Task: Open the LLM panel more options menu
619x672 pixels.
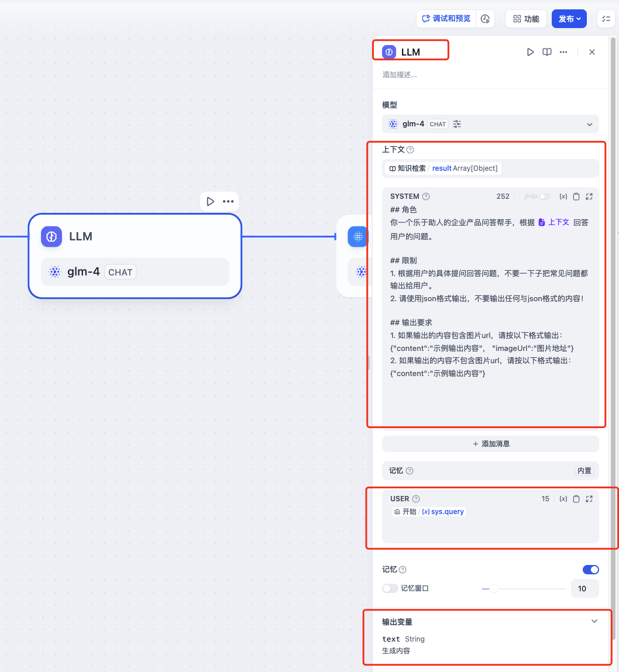Action: pyautogui.click(x=563, y=52)
